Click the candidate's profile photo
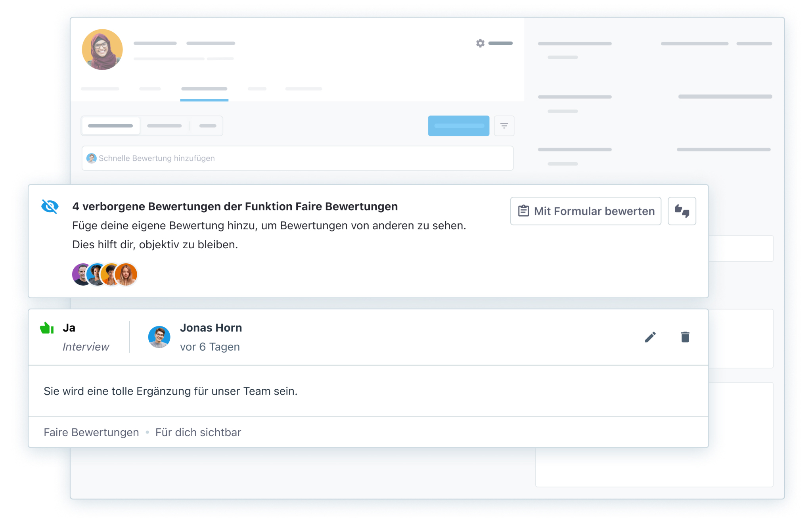The width and height of the screenshot is (812, 518). [x=102, y=50]
